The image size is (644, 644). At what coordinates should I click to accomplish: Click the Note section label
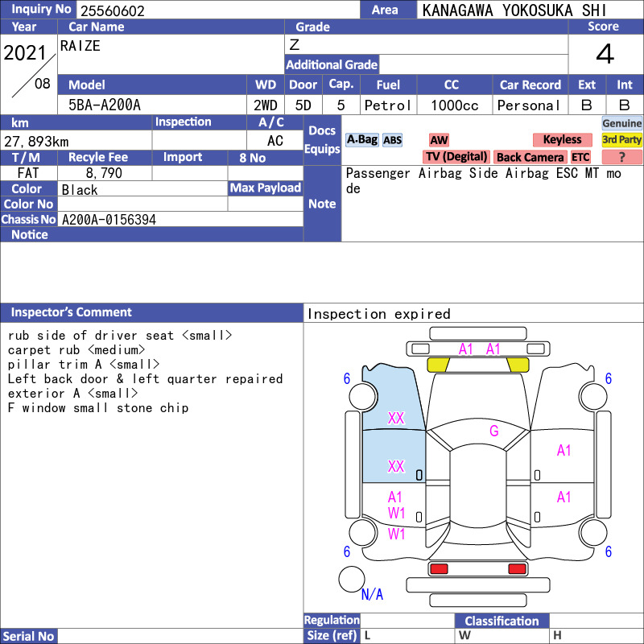322,204
